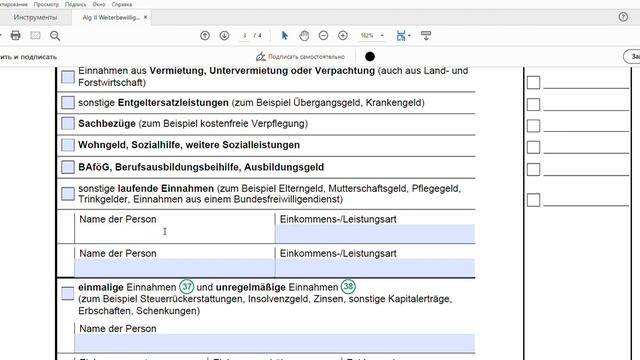Click the green circled note 37
Screen dimensions: 640x360
click(x=187, y=287)
